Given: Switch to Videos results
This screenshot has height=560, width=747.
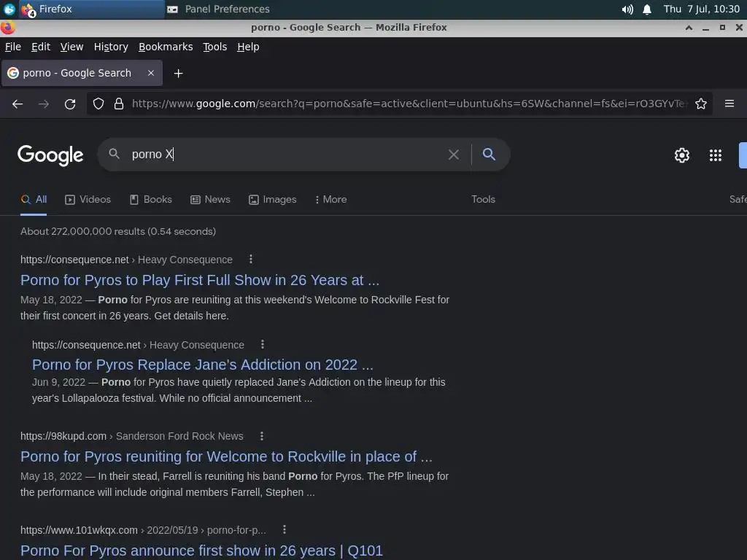Looking at the screenshot, I should point(88,200).
